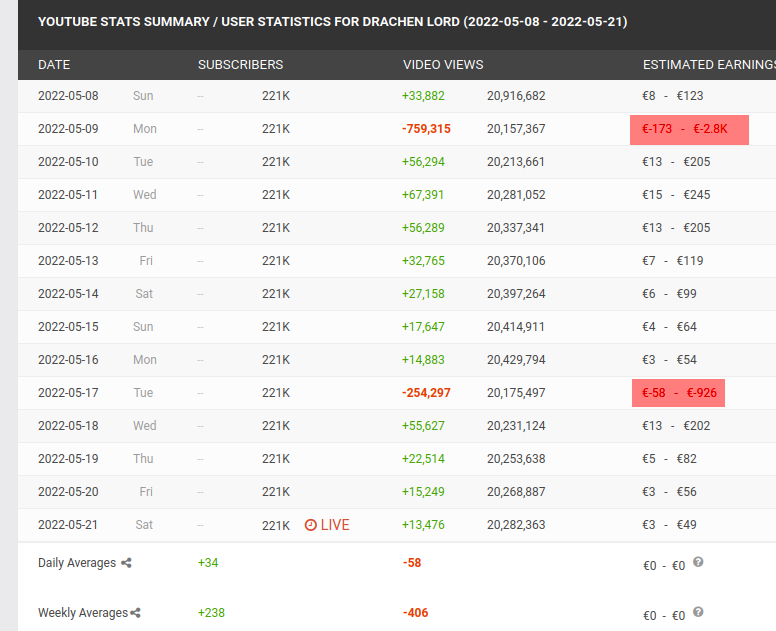Click the date 2022-05-13
The image size is (776, 631).
point(68,261)
